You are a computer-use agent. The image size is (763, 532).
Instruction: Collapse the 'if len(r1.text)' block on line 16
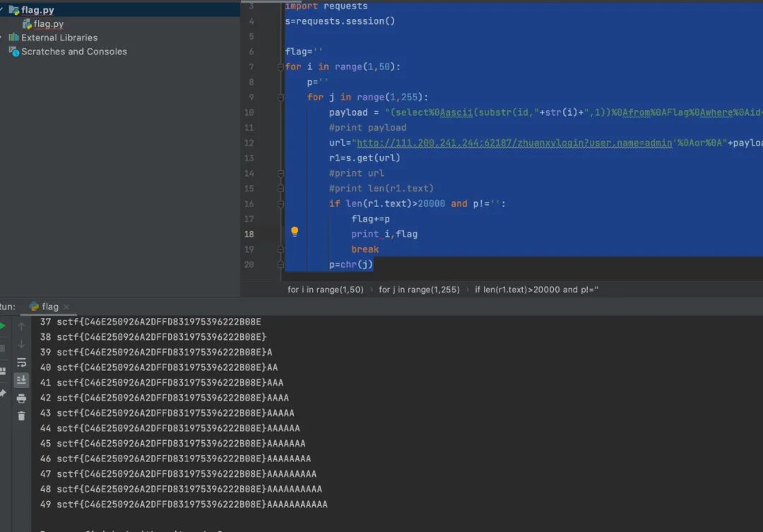pos(280,204)
